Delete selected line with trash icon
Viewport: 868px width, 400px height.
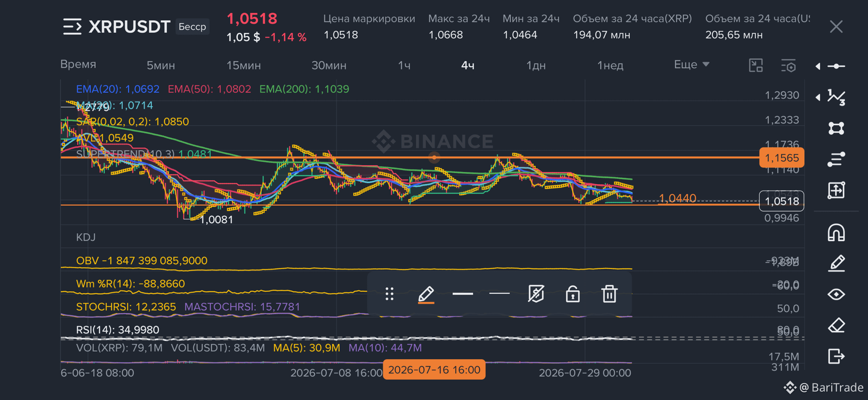(609, 293)
